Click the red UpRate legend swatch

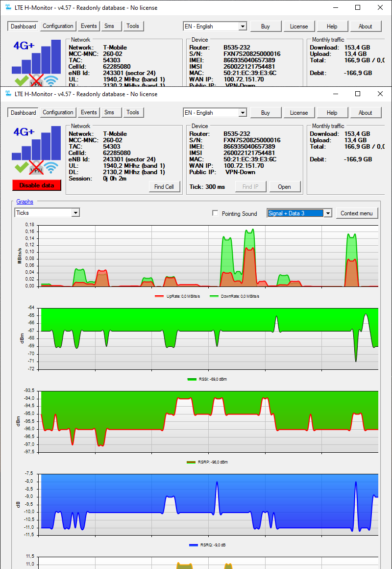160,296
